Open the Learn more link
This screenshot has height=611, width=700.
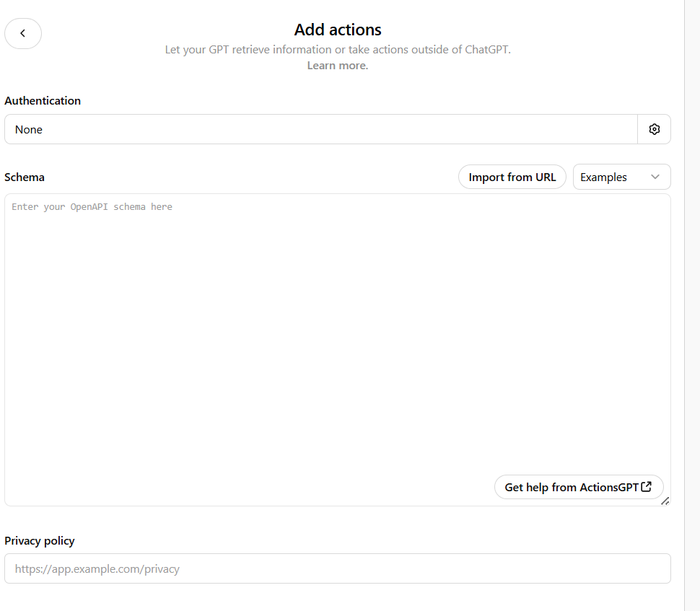coord(338,66)
